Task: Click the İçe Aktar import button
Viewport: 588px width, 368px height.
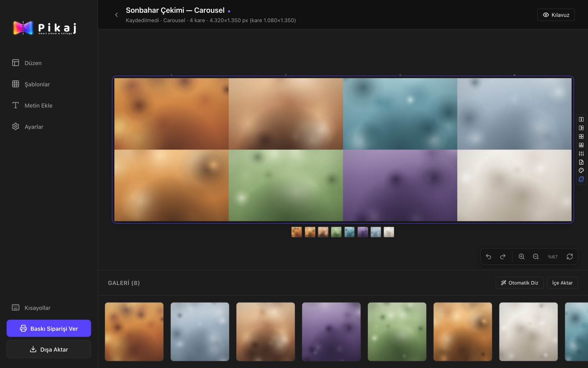Action: coord(562,283)
